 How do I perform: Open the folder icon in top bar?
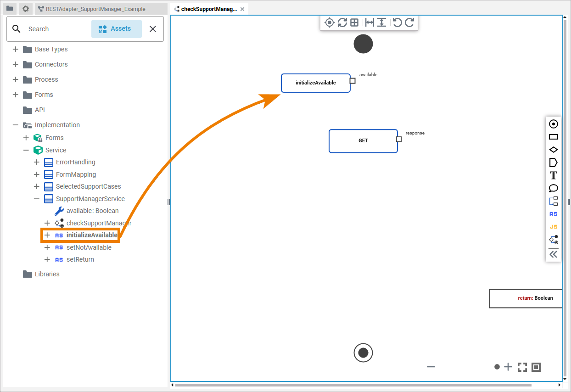pyautogui.click(x=10, y=9)
